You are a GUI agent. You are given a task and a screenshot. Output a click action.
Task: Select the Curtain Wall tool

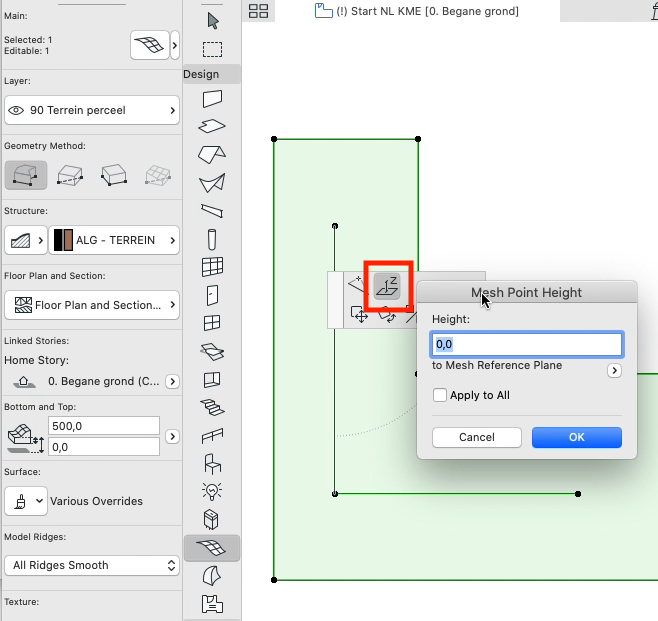tap(212, 267)
